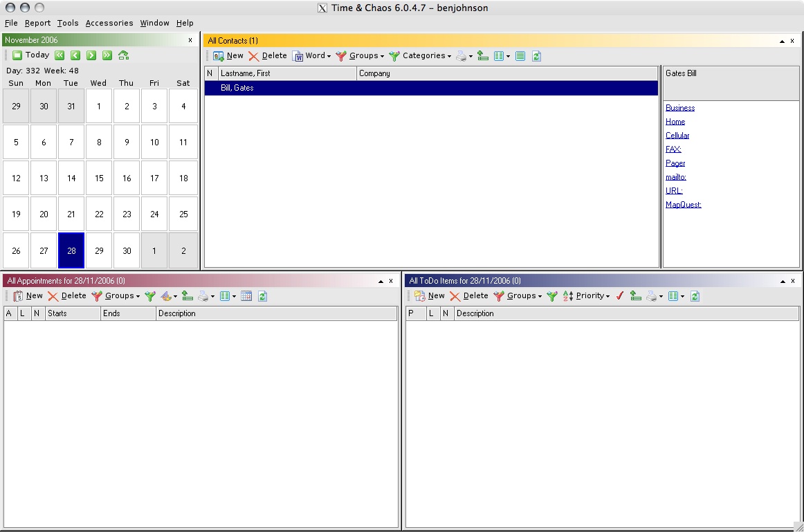Open the Accessories menu

[x=109, y=23]
